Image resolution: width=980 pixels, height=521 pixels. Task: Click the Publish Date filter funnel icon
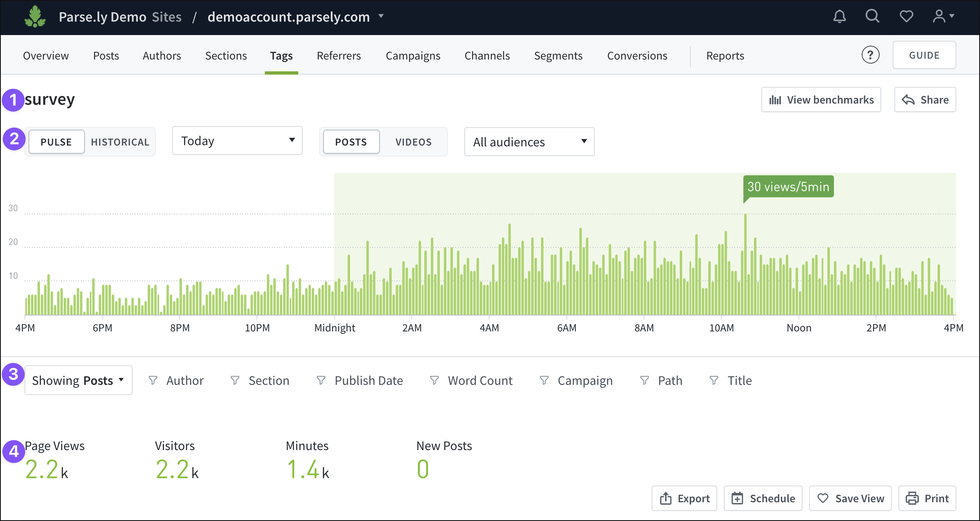point(321,380)
